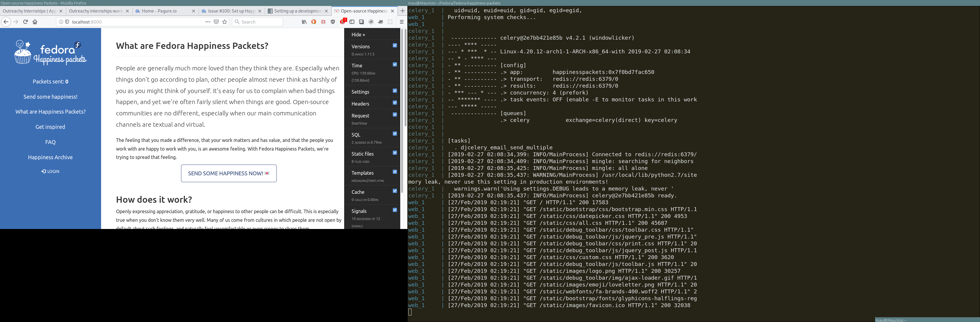The width and height of the screenshot is (980, 322).
Task: Click the grey S extension icon
Action: 361,22
